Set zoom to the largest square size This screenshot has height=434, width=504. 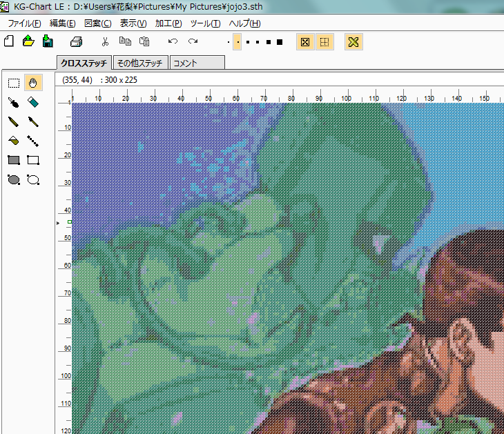coord(280,42)
